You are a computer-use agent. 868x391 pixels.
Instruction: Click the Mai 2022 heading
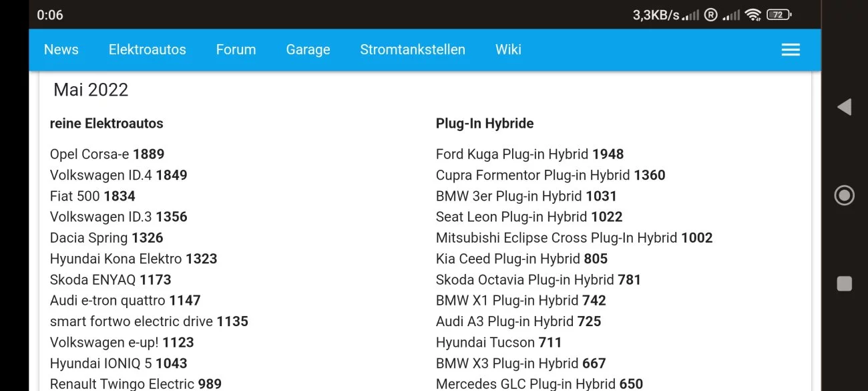click(91, 90)
